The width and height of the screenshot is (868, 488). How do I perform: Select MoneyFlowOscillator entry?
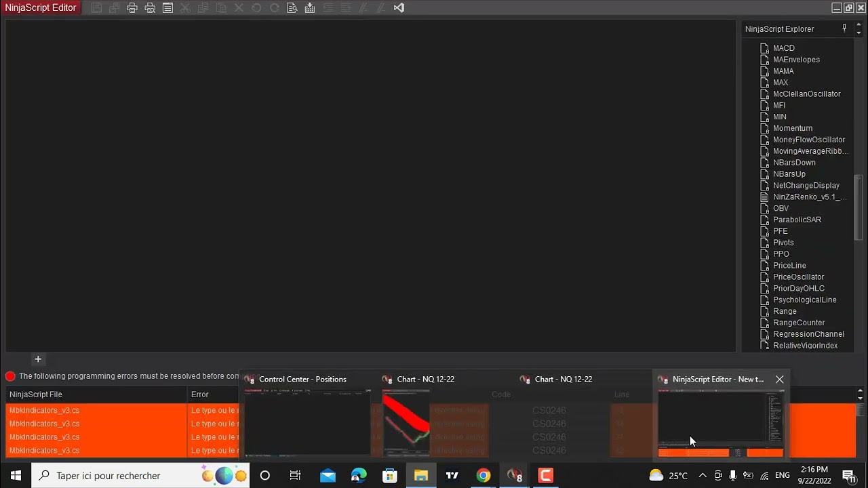(809, 140)
